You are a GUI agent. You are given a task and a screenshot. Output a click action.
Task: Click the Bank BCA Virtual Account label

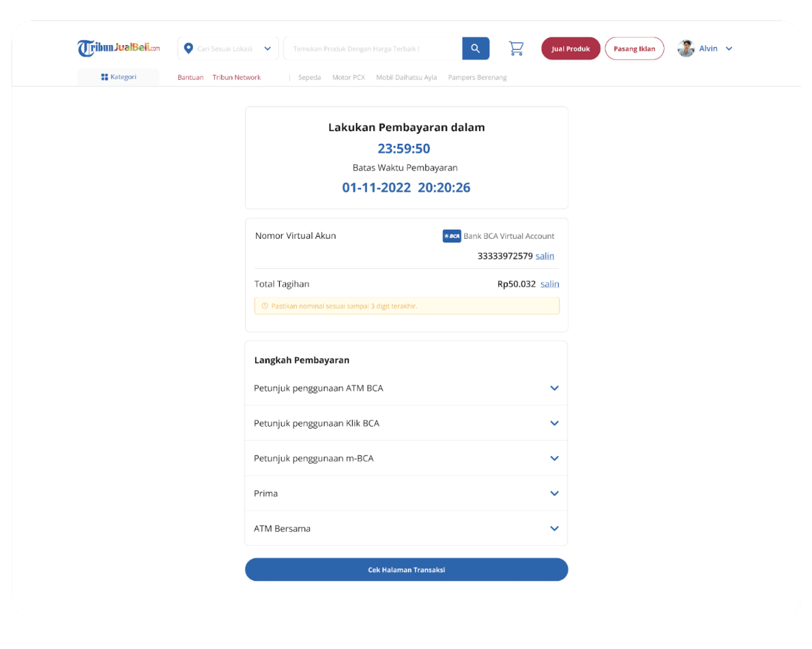pyautogui.click(x=509, y=236)
